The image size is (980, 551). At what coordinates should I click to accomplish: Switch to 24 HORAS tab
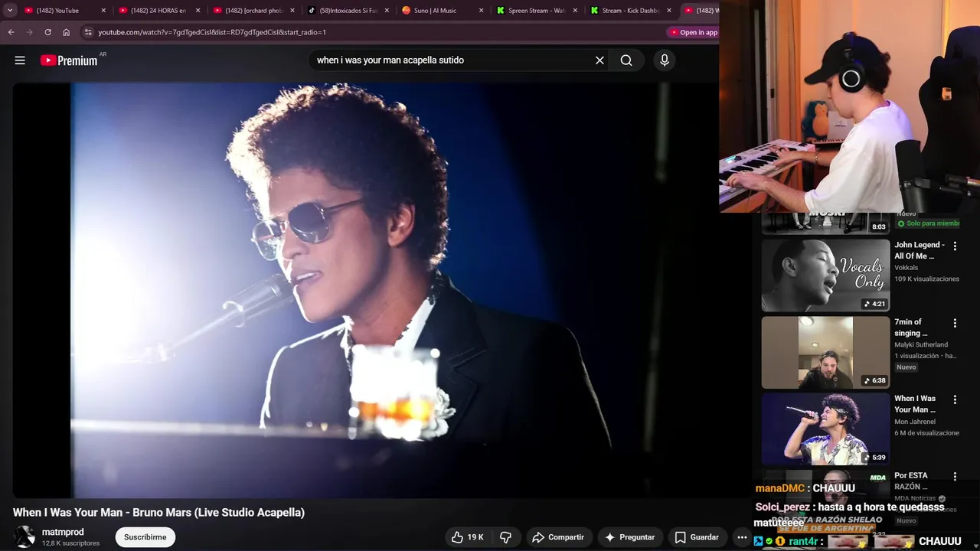click(158, 11)
